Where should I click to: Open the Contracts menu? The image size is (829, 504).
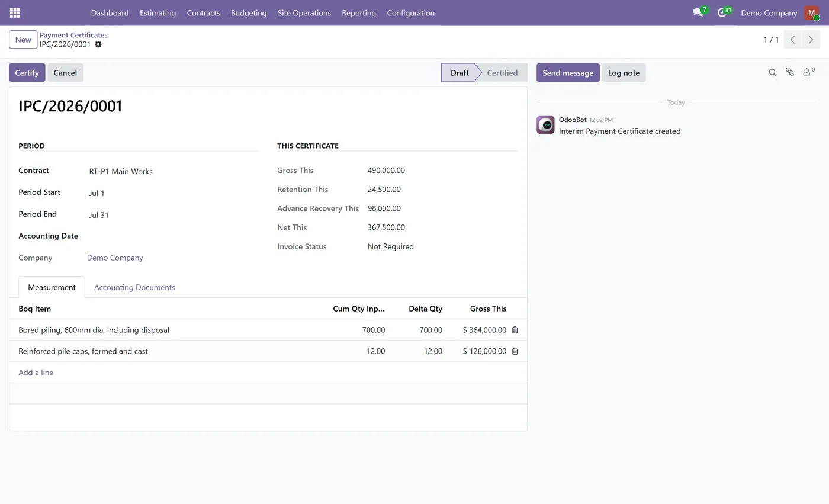[x=203, y=12]
